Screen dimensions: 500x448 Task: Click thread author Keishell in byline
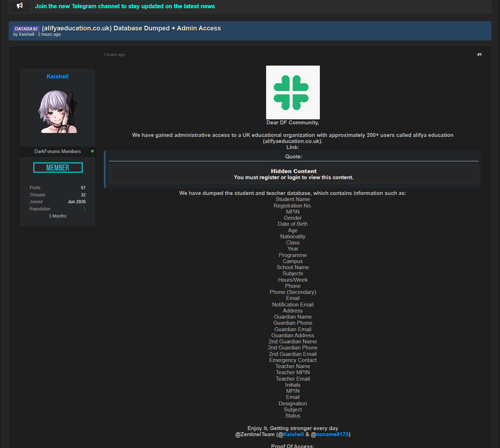[27, 34]
